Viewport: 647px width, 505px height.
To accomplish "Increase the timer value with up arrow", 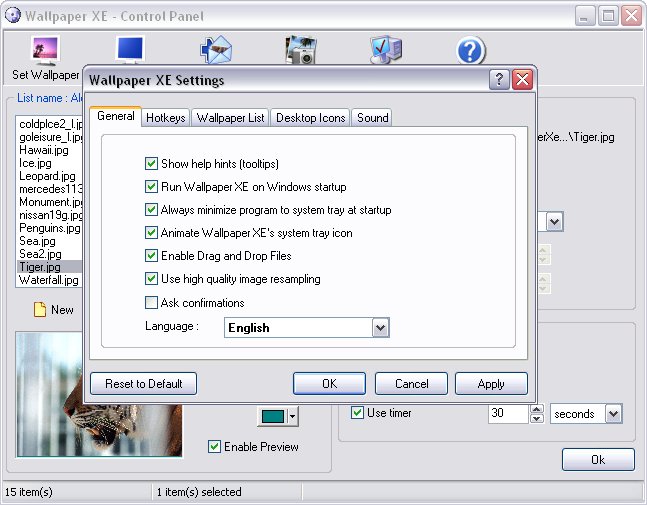I will 536,409.
